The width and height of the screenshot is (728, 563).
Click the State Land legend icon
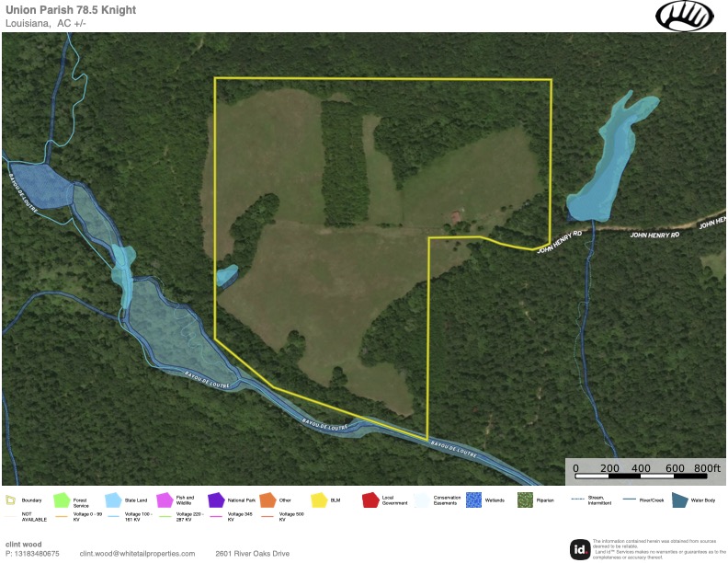point(113,500)
